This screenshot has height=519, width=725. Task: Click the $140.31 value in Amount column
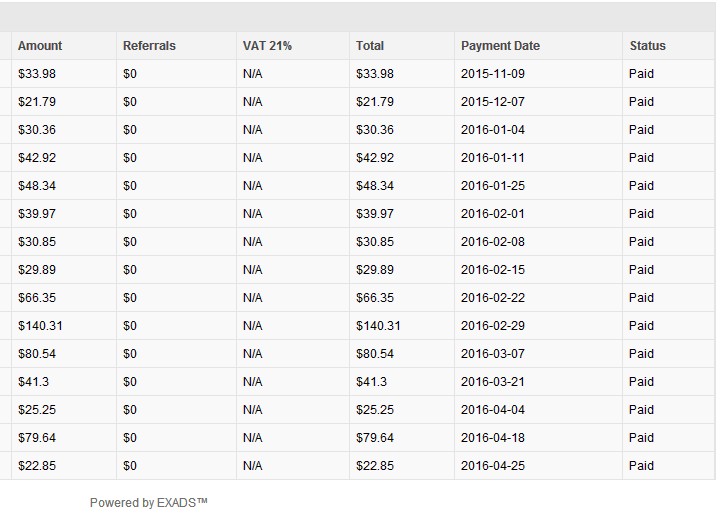[x=40, y=326]
